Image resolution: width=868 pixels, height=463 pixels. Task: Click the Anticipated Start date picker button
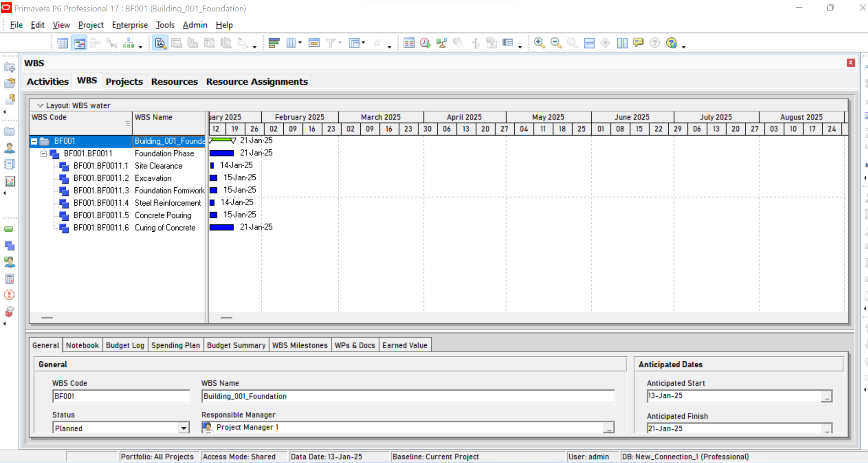pyautogui.click(x=826, y=396)
